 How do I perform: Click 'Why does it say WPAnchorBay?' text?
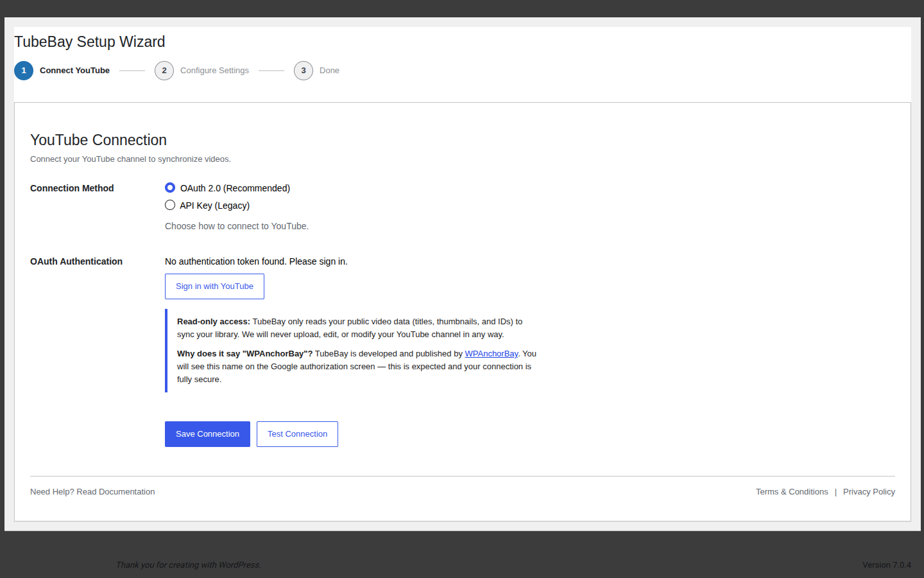pos(357,367)
